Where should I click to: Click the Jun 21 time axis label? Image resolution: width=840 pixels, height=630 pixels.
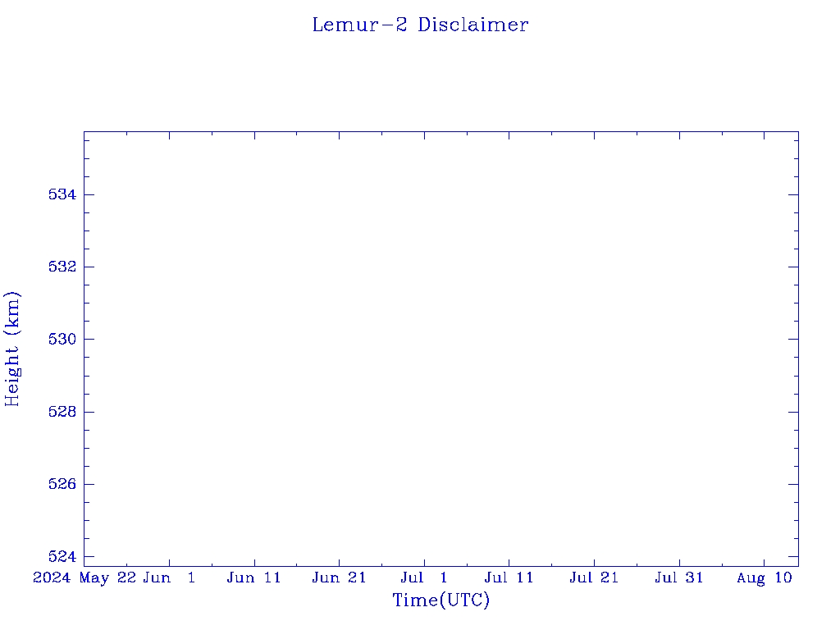click(x=339, y=577)
